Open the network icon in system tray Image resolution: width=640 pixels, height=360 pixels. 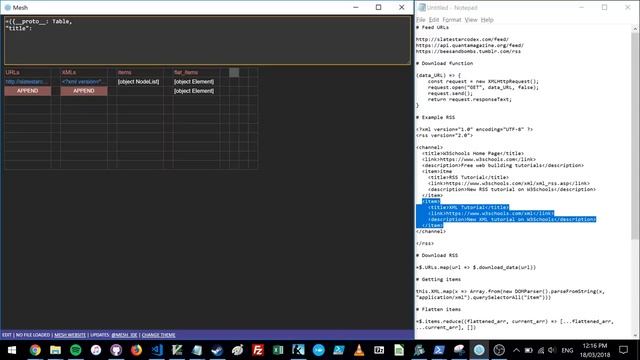pos(541,350)
